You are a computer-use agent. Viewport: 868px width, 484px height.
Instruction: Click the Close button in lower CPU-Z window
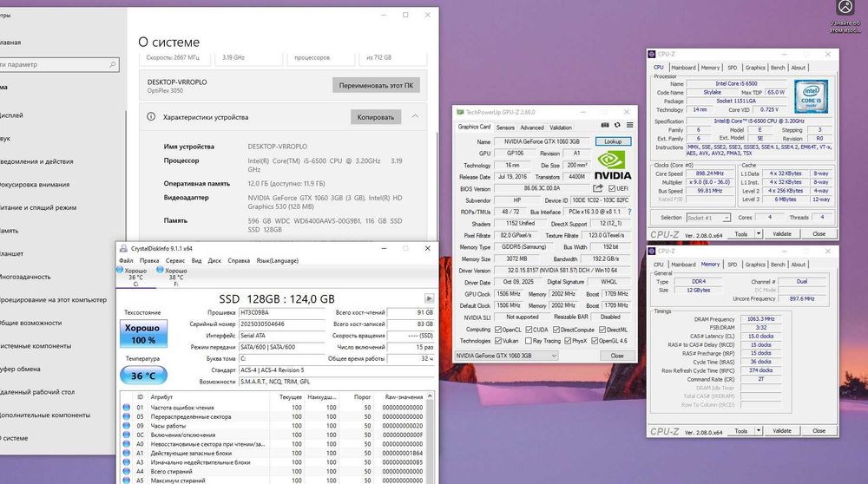(819, 431)
